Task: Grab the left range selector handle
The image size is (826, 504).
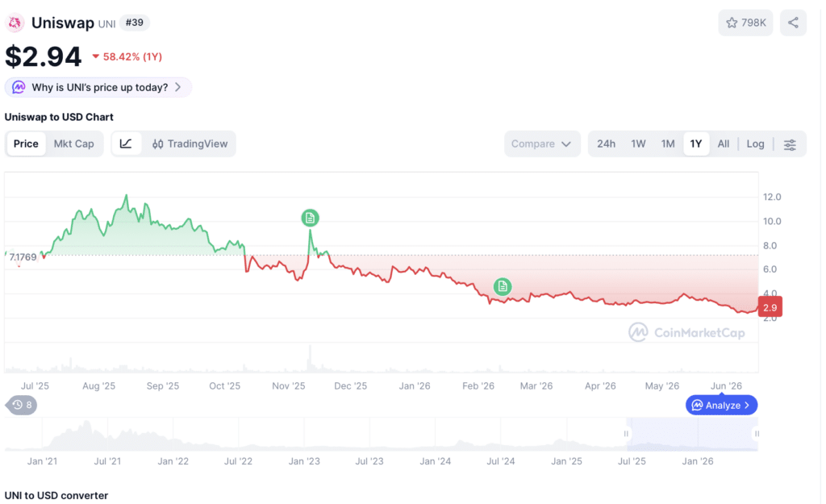Action: (x=626, y=433)
